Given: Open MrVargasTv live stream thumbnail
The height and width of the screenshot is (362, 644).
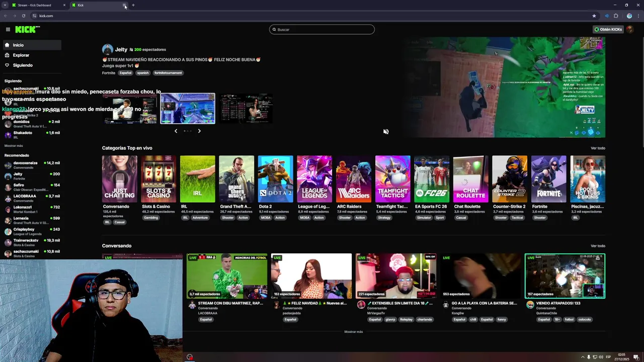Looking at the screenshot, I should coord(396,276).
